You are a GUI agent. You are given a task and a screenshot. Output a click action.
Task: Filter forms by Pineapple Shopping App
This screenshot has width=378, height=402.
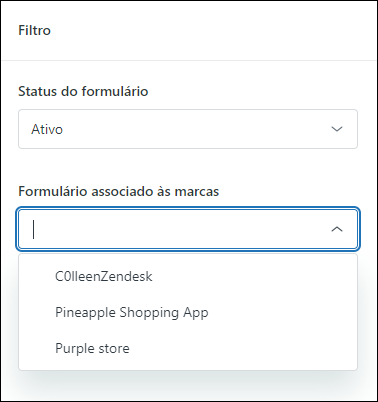pyautogui.click(x=132, y=313)
